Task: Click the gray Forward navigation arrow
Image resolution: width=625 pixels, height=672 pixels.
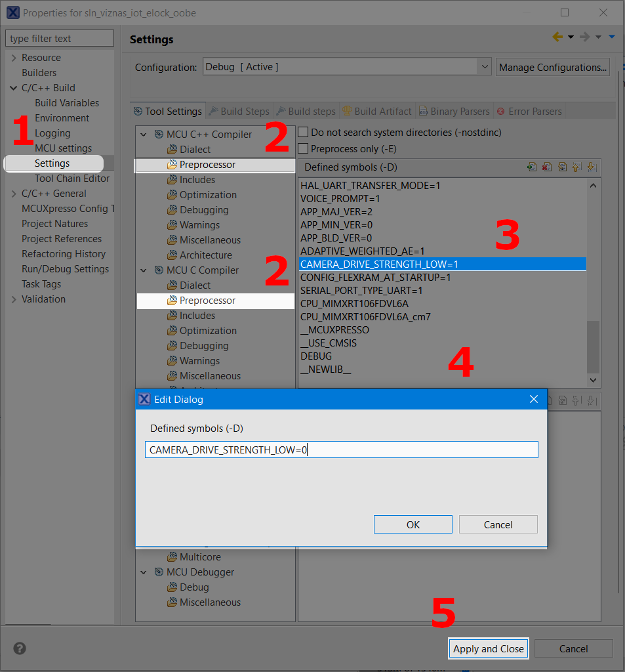Action: pyautogui.click(x=585, y=37)
